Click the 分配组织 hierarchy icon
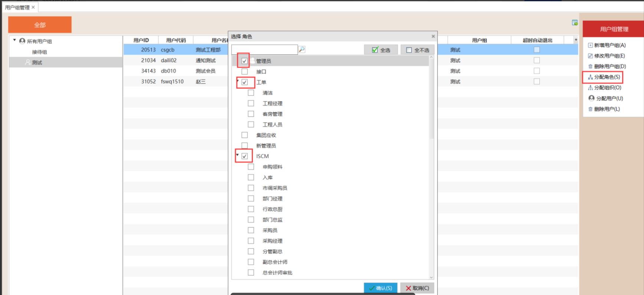The height and width of the screenshot is (295, 644). 590,88
